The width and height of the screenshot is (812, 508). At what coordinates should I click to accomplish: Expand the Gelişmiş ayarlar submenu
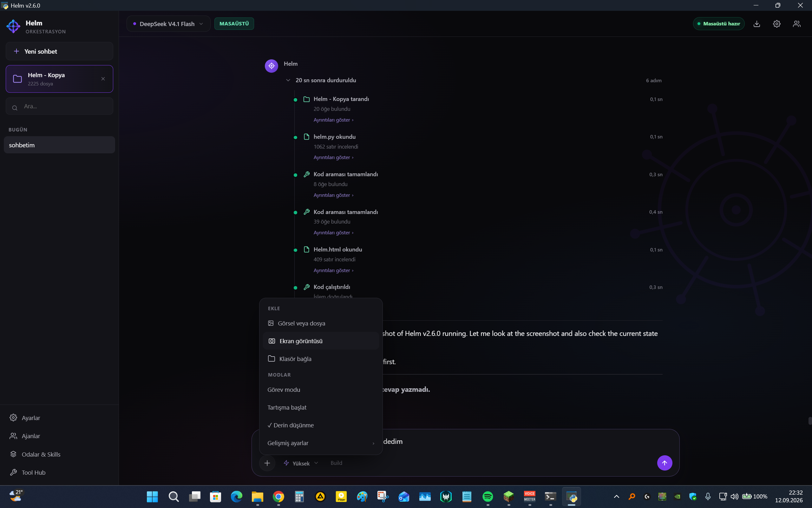point(321,443)
